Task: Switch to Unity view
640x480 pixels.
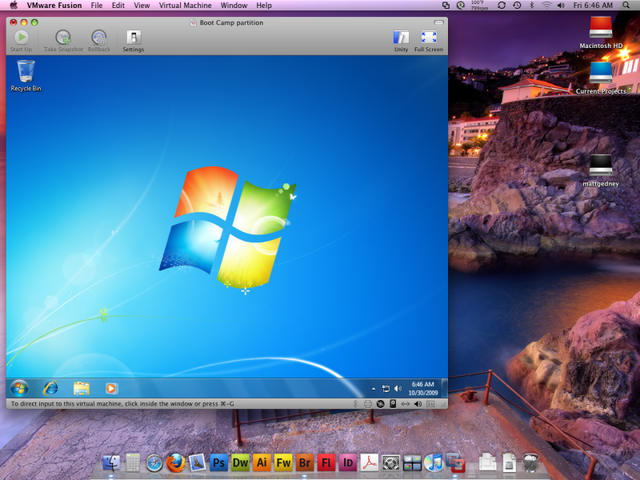Action: tap(401, 38)
